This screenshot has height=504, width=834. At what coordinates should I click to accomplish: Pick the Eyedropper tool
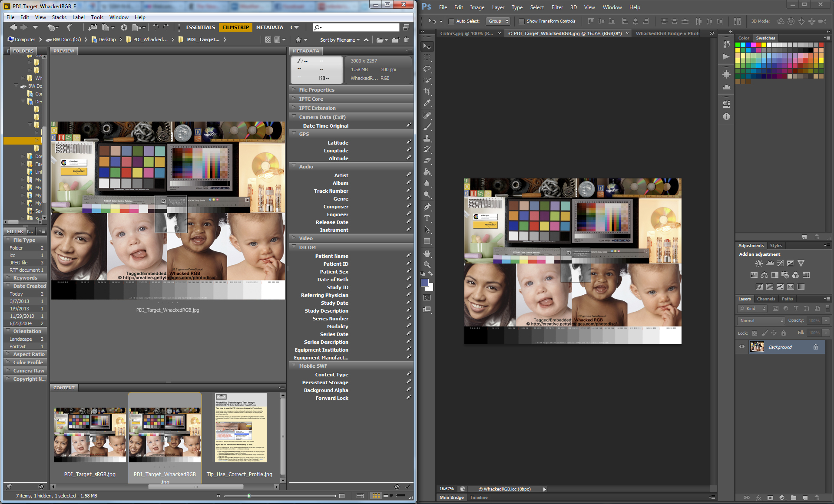pyautogui.click(x=427, y=103)
